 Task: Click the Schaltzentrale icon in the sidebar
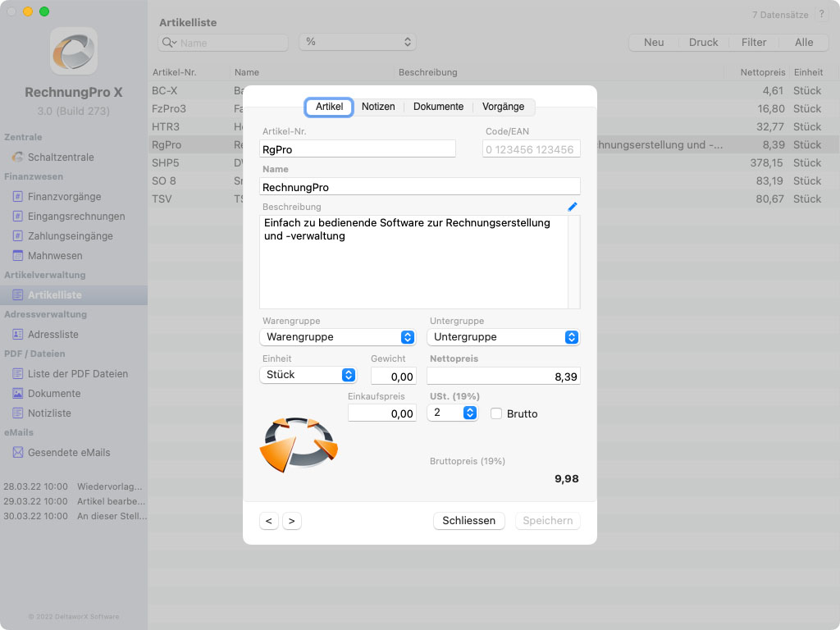17,157
